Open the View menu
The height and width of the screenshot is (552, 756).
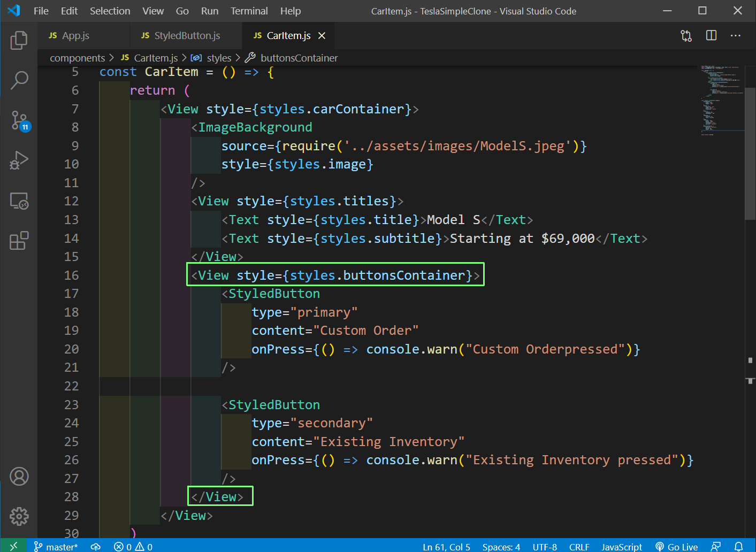[x=153, y=11]
